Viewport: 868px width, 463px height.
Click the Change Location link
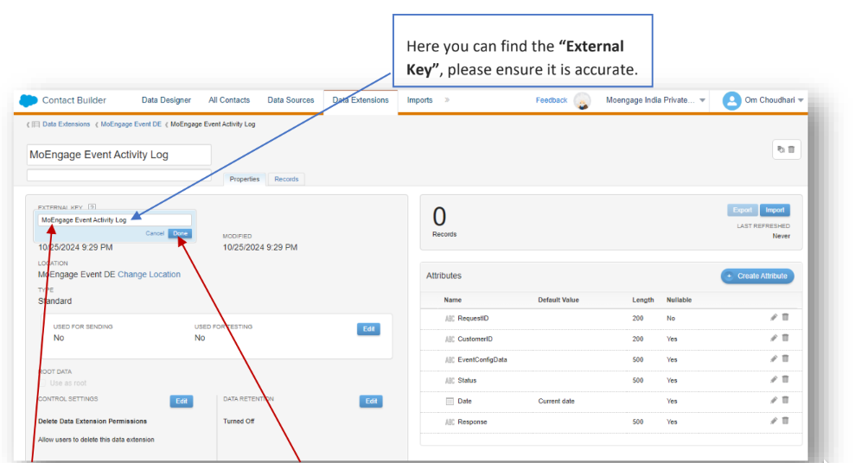[149, 275]
